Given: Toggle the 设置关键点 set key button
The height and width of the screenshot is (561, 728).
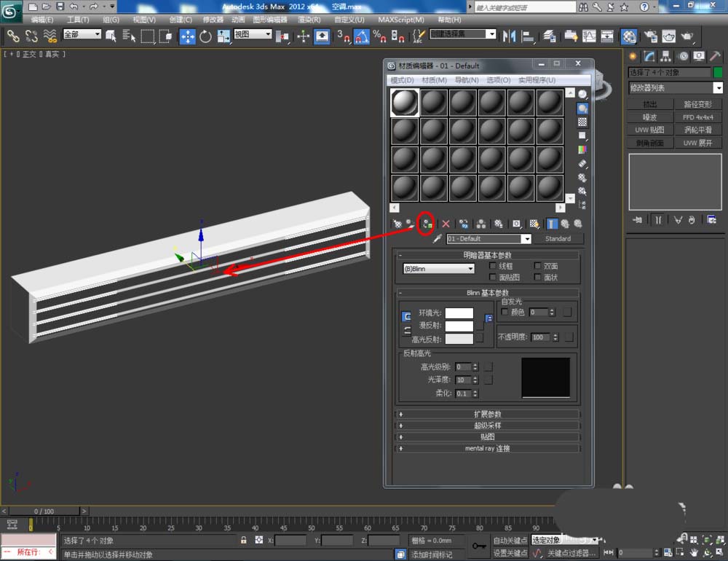Looking at the screenshot, I should tap(510, 553).
